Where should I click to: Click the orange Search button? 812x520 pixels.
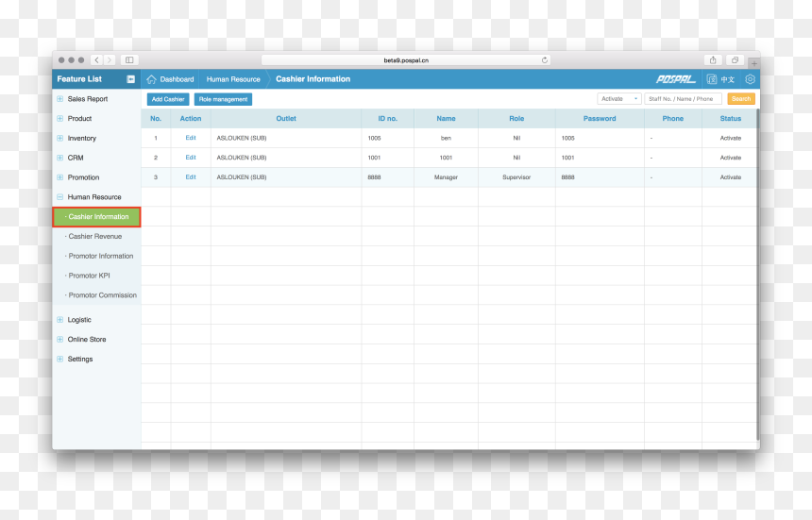[x=741, y=99]
